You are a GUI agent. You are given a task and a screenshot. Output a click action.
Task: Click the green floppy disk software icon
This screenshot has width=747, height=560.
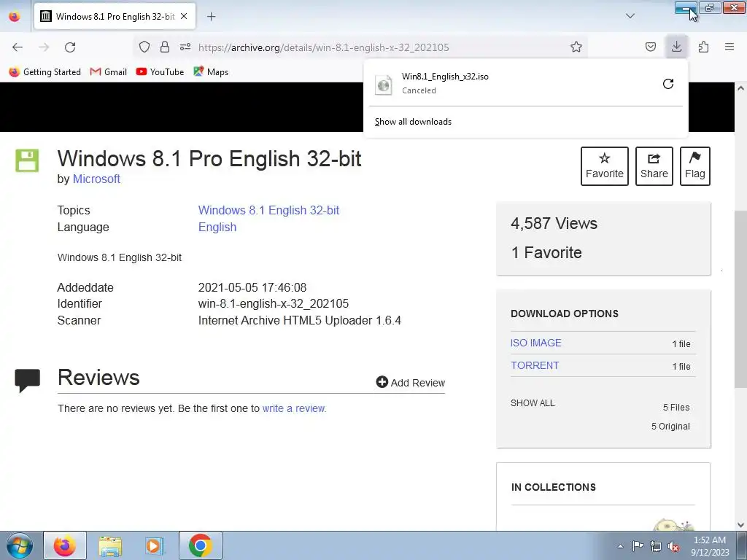point(27,160)
